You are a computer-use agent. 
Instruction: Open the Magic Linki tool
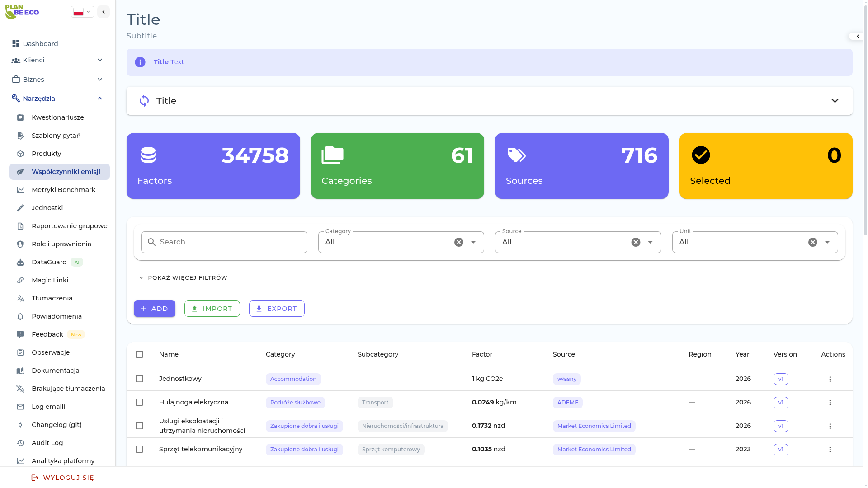point(50,280)
